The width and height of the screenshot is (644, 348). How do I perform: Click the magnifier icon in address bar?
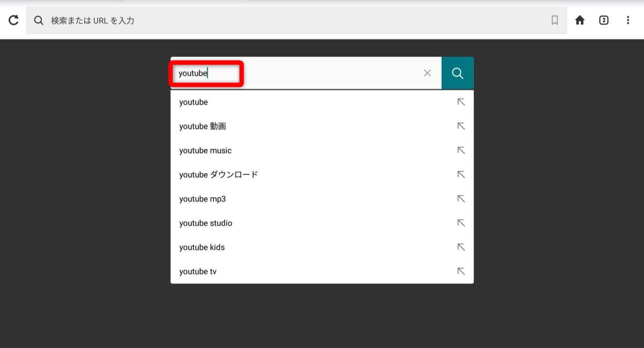pos(39,21)
